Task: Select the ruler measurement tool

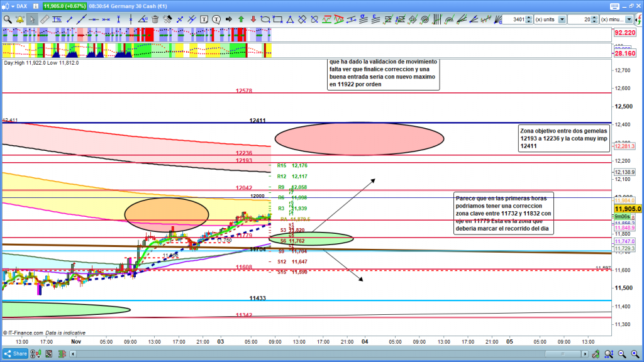Action: (44, 19)
